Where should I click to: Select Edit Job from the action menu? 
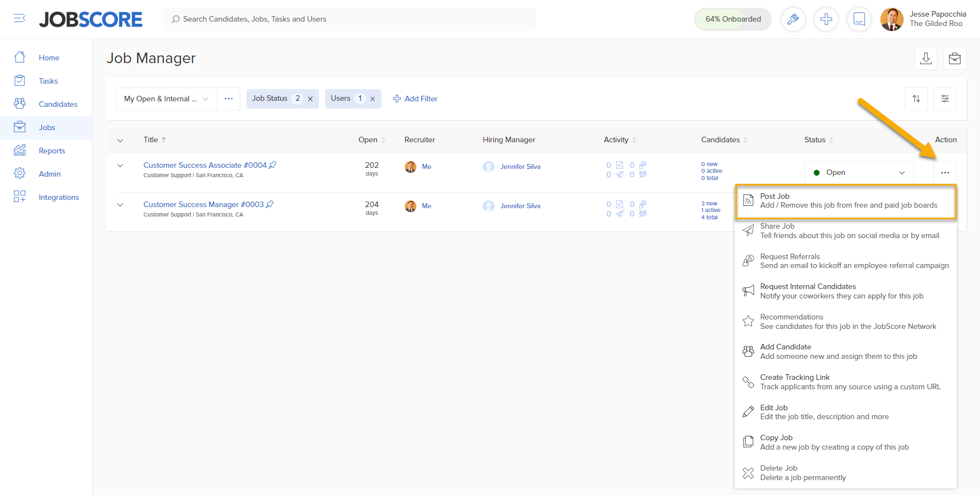click(x=846, y=412)
